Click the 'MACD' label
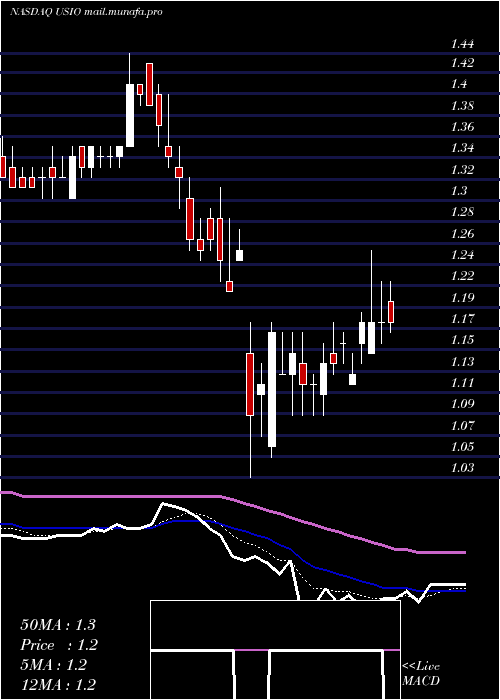 421,681
